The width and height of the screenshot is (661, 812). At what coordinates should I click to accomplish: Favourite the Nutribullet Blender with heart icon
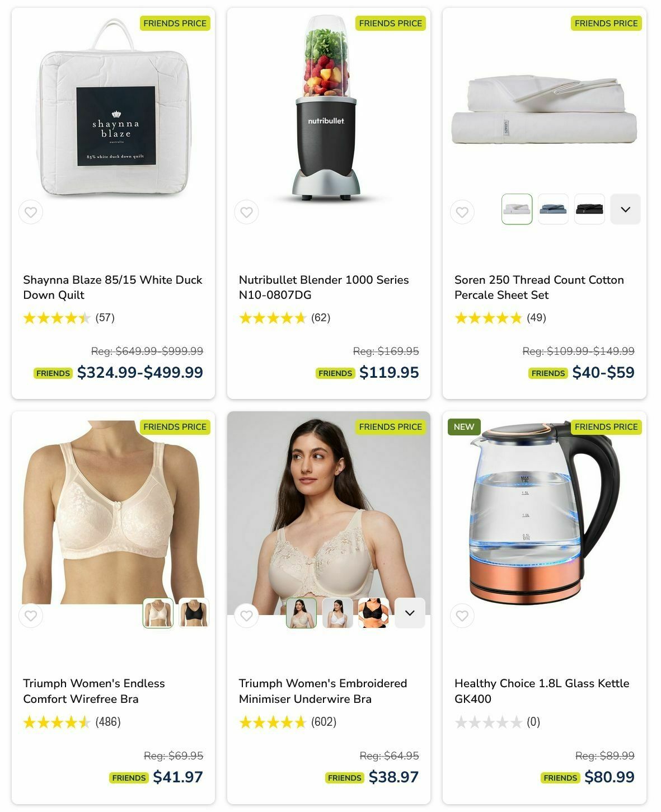[x=246, y=212]
